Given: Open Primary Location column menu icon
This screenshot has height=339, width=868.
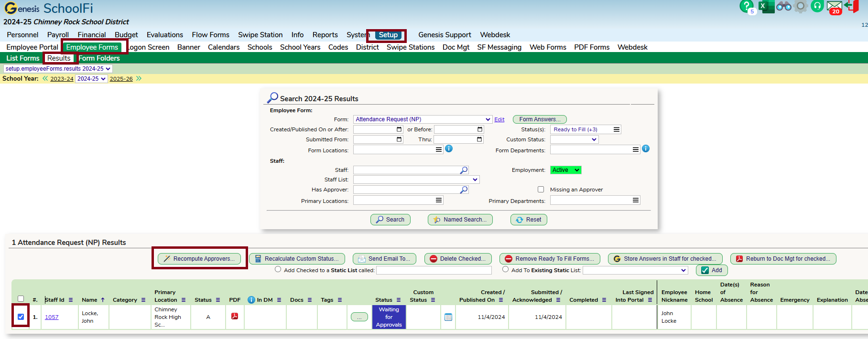Looking at the screenshot, I should (183, 300).
